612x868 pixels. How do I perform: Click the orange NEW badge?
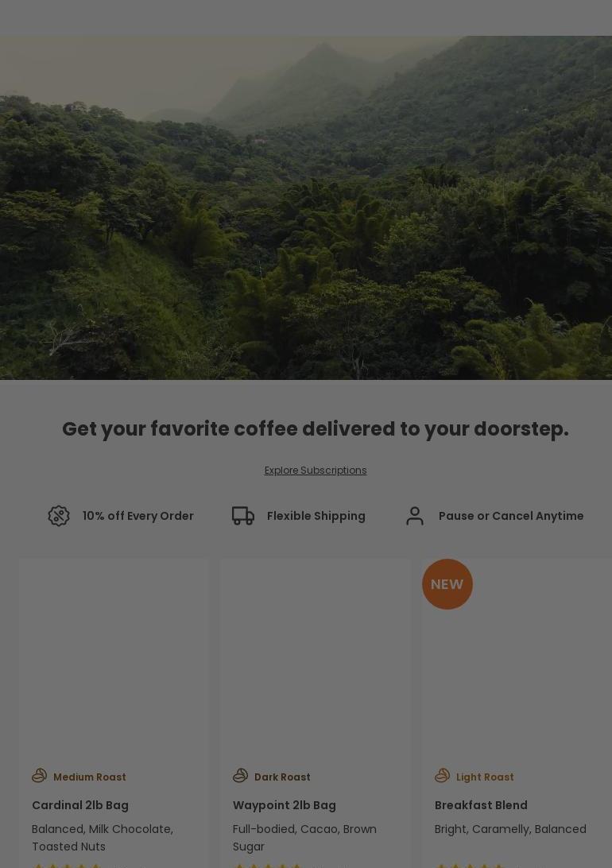tap(447, 584)
